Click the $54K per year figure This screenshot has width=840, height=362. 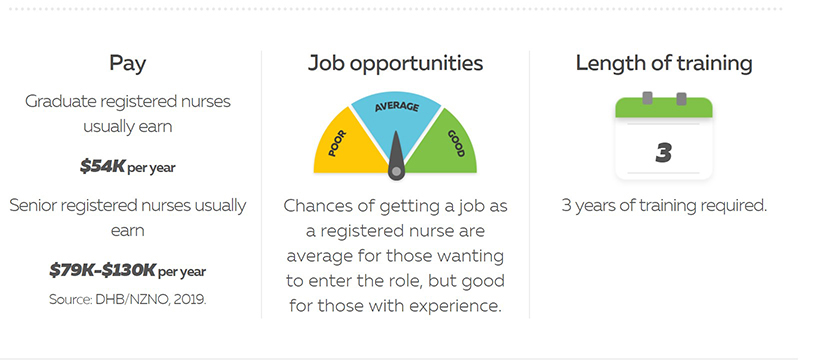[x=128, y=167]
